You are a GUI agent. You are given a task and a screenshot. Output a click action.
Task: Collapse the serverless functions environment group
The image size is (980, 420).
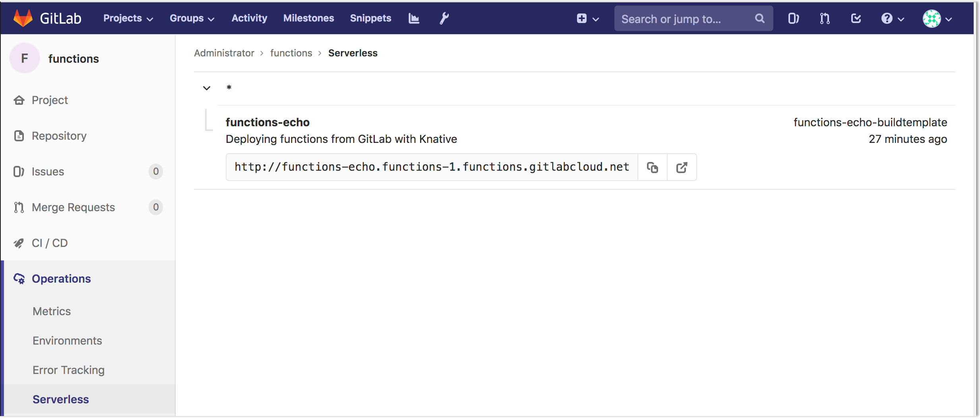coord(207,88)
